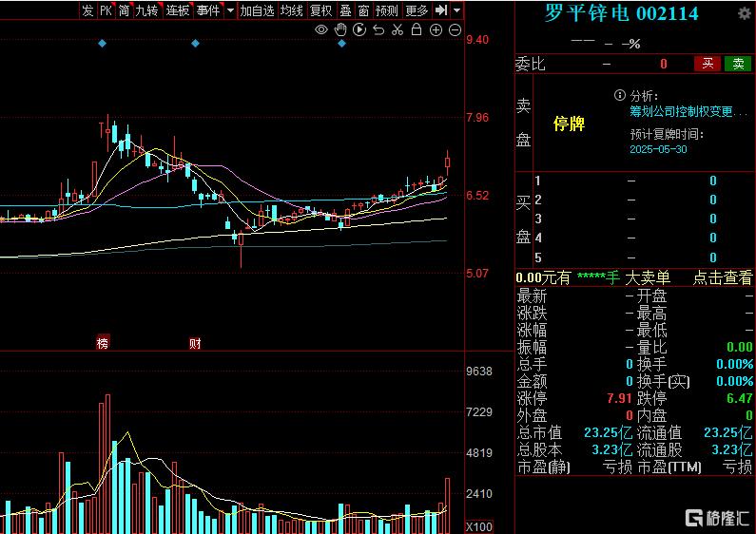
Task: Click the green 卖 sell button
Action: coord(738,64)
